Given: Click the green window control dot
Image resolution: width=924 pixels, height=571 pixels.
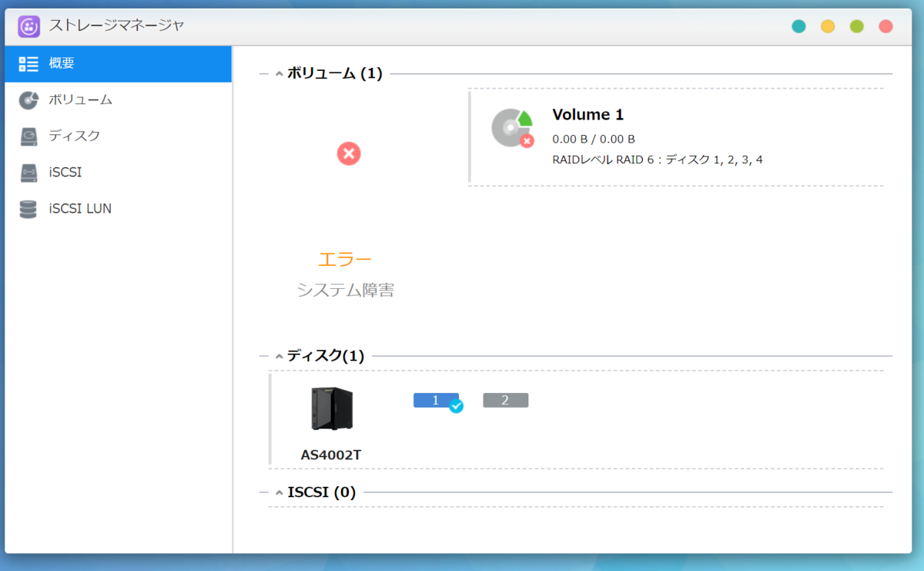Looking at the screenshot, I should pos(856,25).
